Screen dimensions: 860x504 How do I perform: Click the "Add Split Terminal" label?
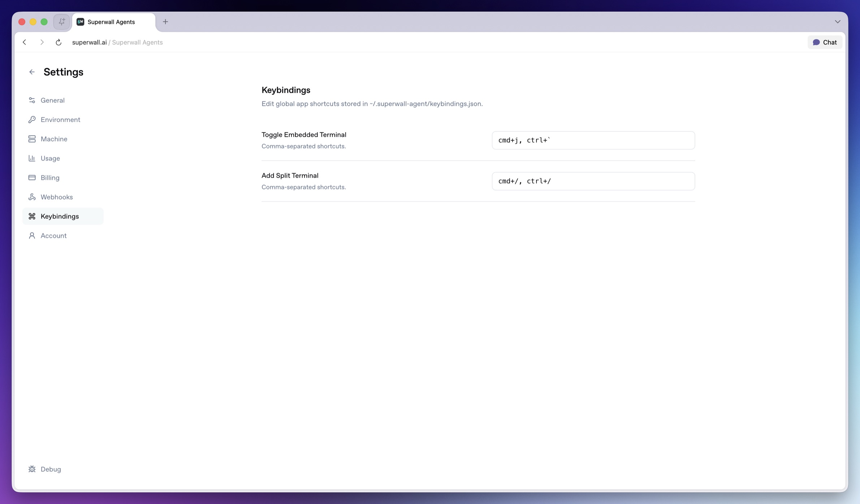coord(290,175)
